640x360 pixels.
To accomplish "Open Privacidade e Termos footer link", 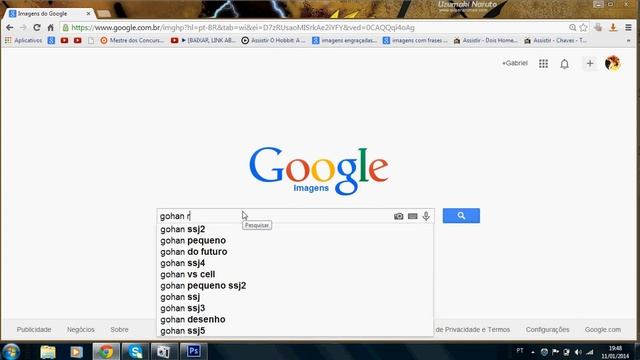I will click(473, 329).
